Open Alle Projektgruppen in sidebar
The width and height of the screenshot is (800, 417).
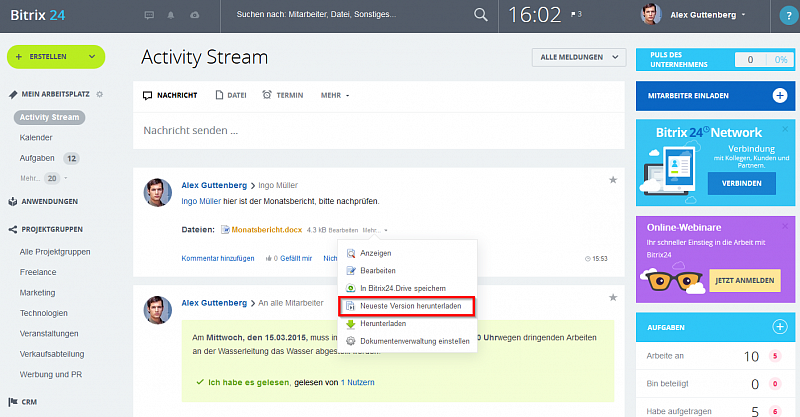(55, 252)
